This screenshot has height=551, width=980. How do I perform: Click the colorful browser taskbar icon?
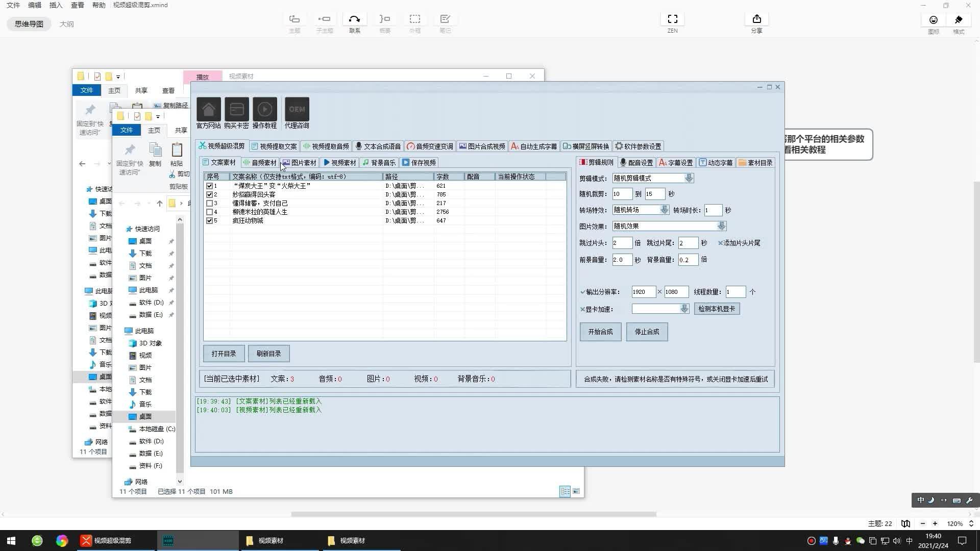coord(62,540)
